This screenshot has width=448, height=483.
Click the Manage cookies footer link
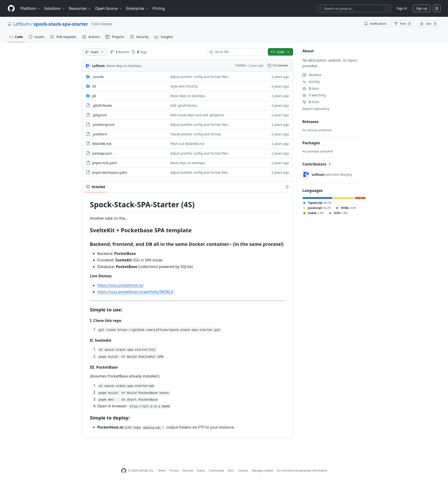click(x=262, y=470)
